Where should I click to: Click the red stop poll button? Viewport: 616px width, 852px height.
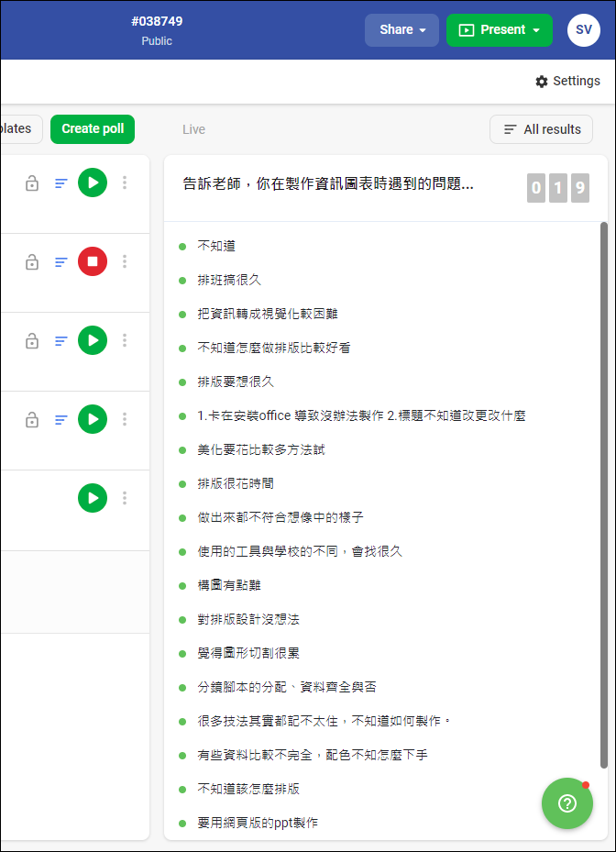click(x=93, y=261)
